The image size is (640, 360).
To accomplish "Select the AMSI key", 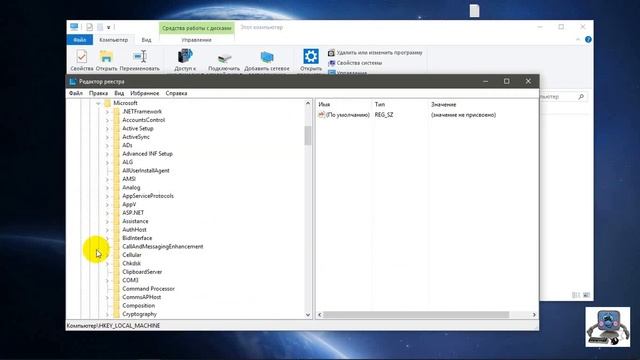I will point(129,179).
